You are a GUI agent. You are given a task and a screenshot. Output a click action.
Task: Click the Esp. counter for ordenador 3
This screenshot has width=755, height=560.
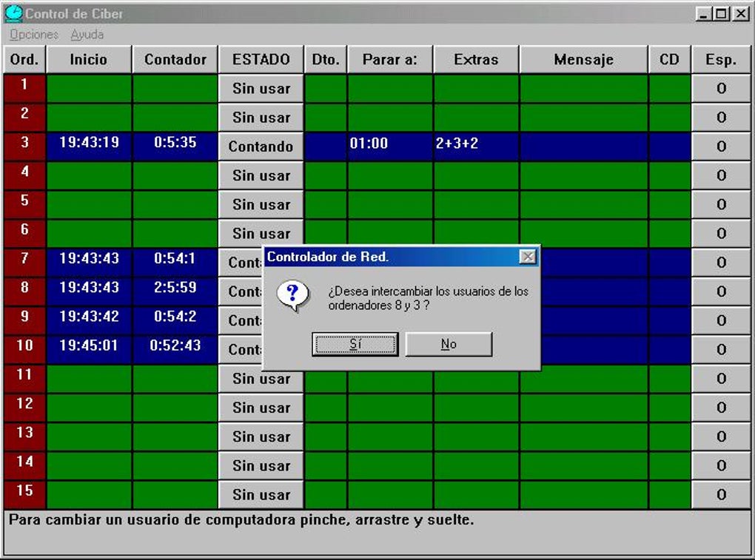click(720, 146)
